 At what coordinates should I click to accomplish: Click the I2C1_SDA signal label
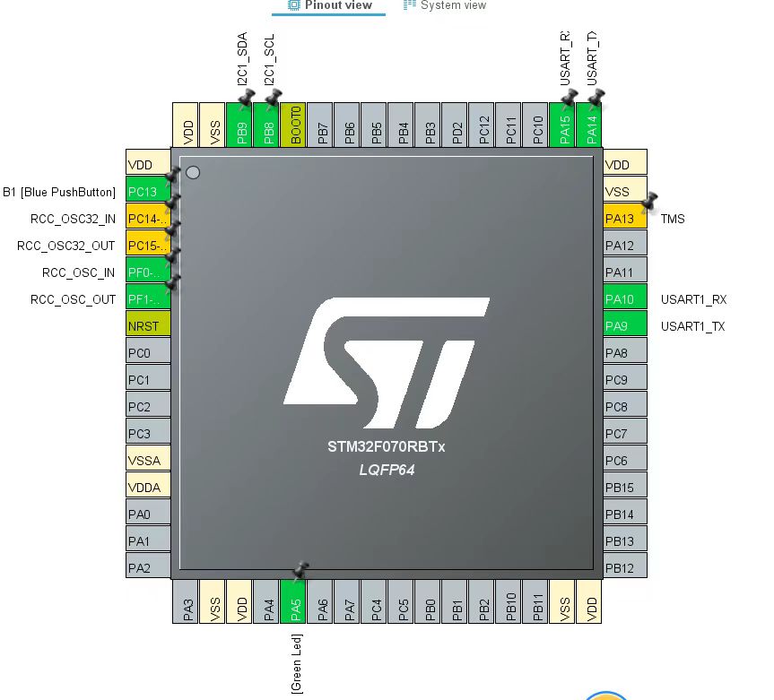242,59
